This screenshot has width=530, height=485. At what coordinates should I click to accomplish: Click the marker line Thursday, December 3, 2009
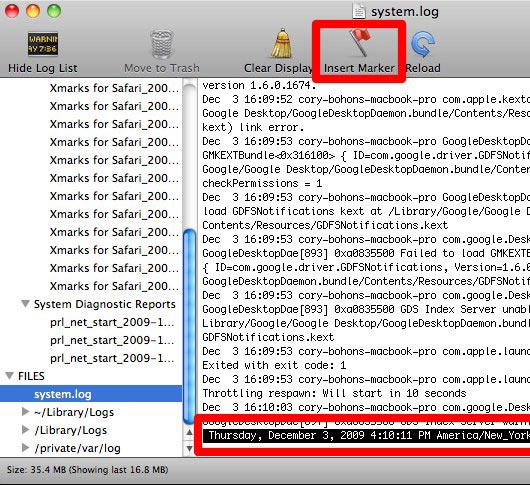click(x=366, y=435)
